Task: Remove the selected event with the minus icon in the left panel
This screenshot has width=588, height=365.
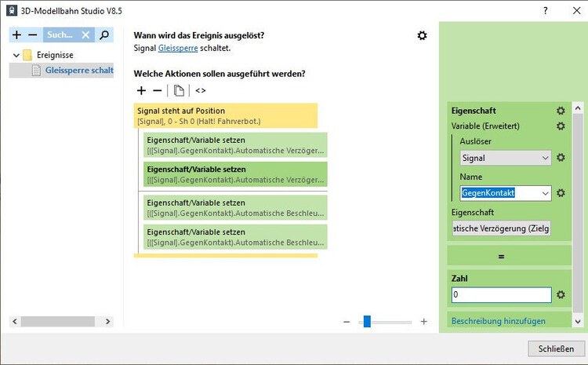Action: (x=33, y=35)
